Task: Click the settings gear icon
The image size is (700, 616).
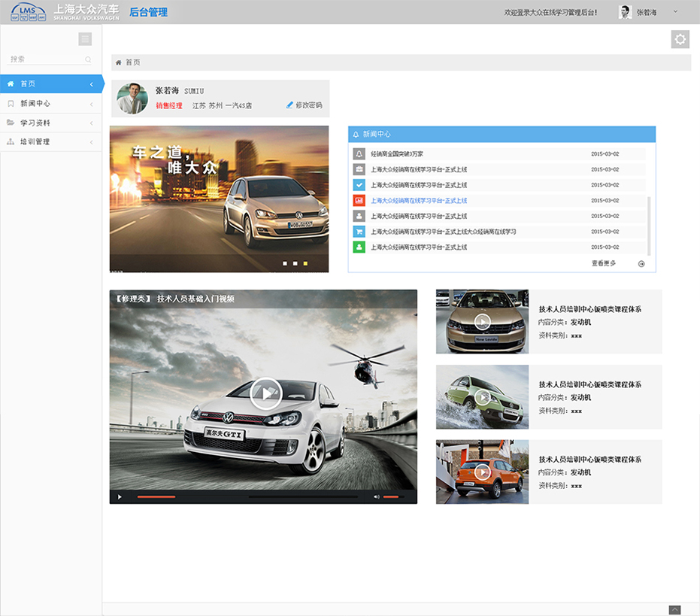Action: pos(680,39)
